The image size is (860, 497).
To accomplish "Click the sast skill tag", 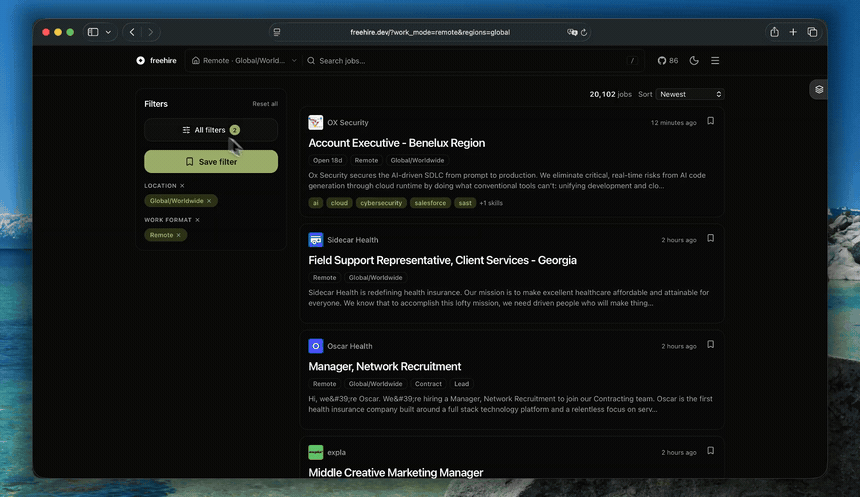I will [465, 203].
